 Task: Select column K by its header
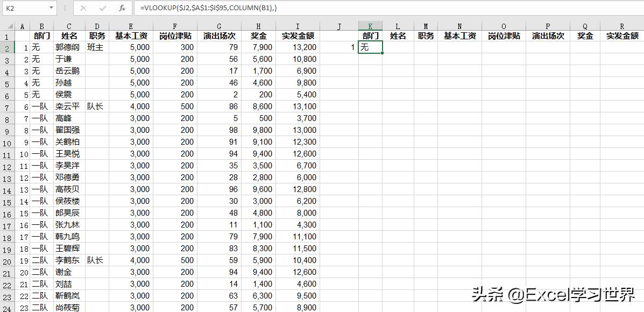pos(370,26)
